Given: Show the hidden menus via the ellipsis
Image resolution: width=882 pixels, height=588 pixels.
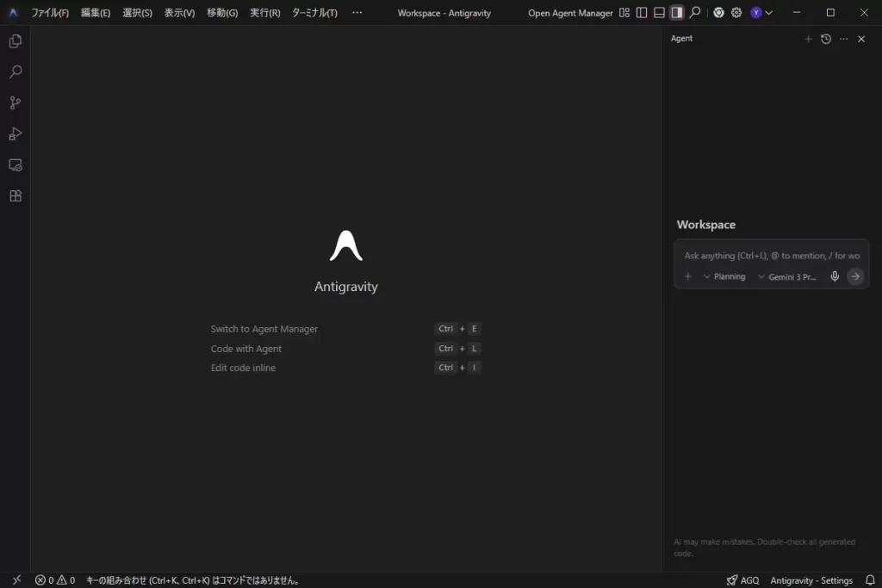Looking at the screenshot, I should click(x=357, y=12).
